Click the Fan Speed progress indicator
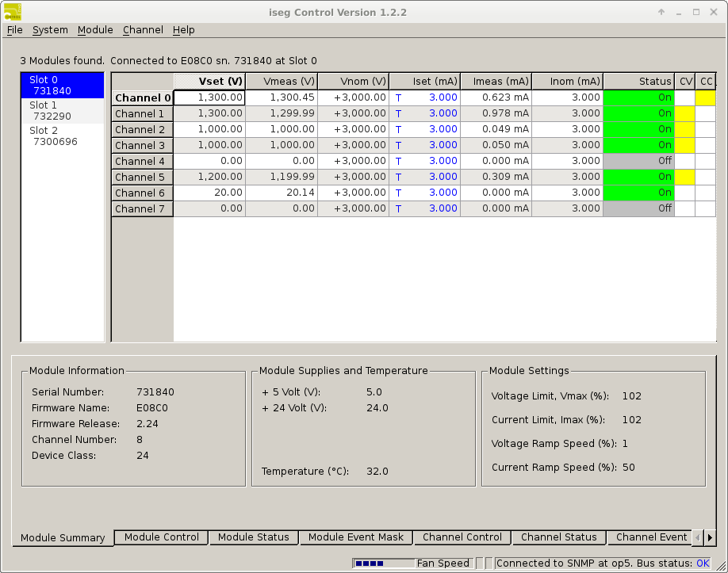Screen dimensions: 728x573 click(x=384, y=563)
